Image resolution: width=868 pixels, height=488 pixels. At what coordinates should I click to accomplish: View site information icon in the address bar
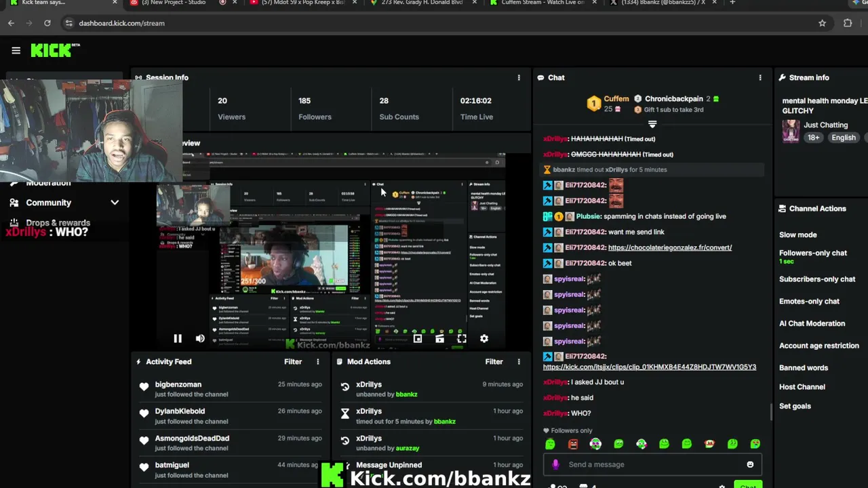click(x=68, y=23)
